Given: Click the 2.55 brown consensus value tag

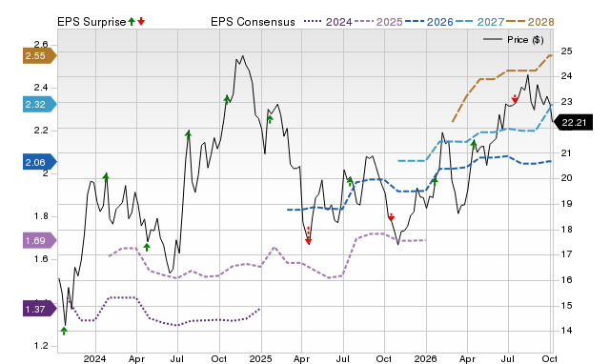Looking at the screenshot, I should (40, 55).
